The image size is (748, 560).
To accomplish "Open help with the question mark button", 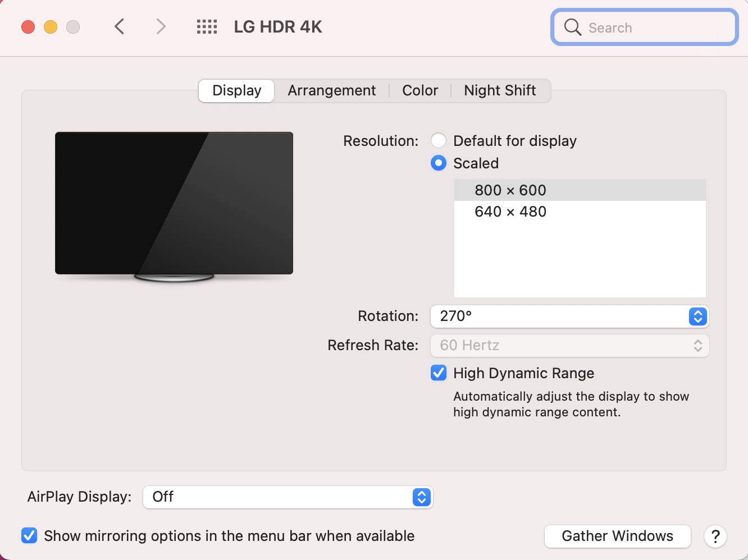I will click(715, 536).
